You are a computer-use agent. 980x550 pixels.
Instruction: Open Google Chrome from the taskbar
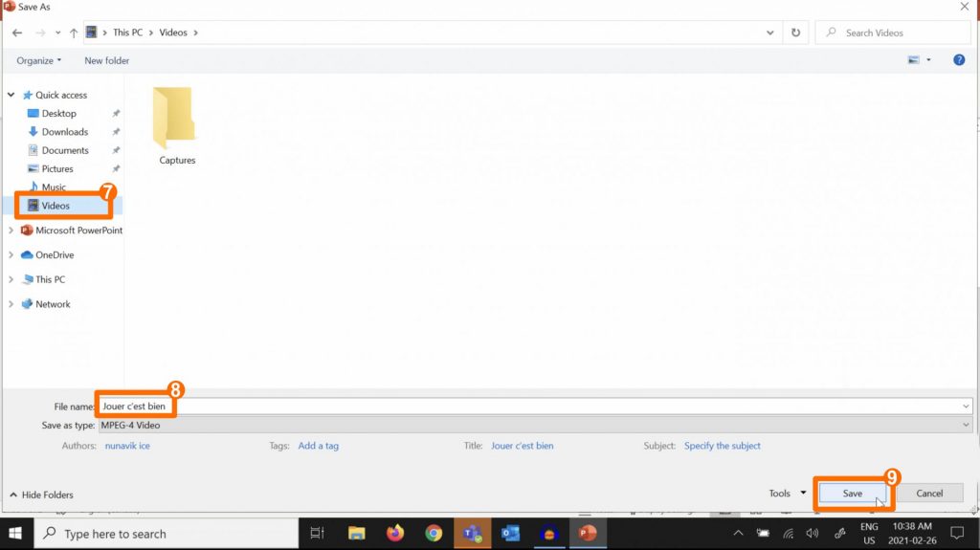click(434, 533)
